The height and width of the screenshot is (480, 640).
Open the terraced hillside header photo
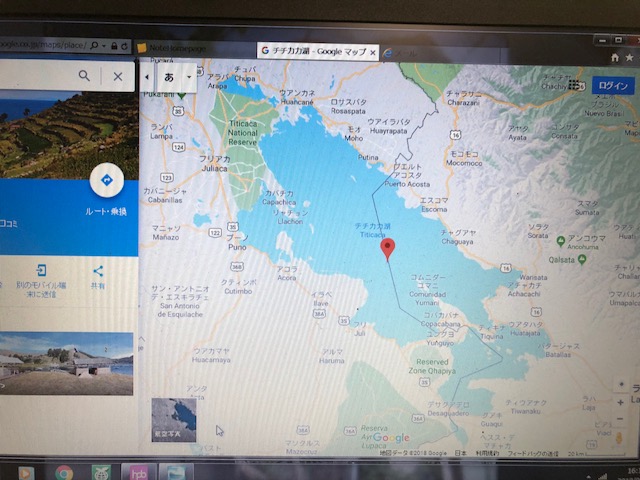[69, 134]
